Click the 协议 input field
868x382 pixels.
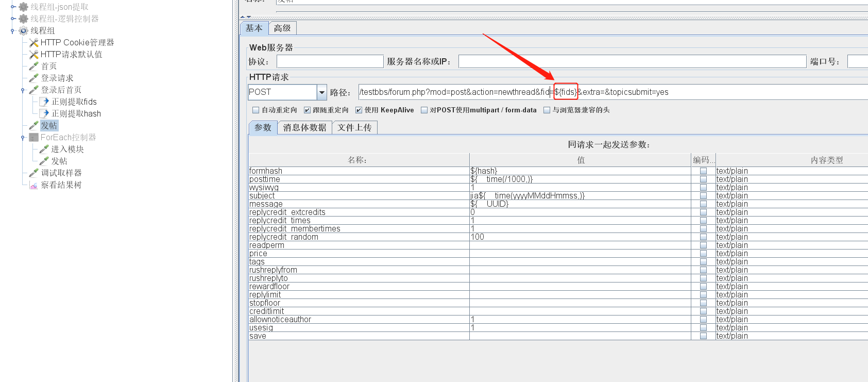pyautogui.click(x=330, y=61)
